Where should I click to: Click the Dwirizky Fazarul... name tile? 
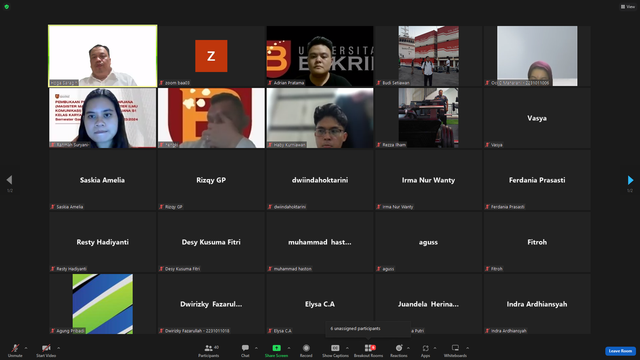[211, 304]
